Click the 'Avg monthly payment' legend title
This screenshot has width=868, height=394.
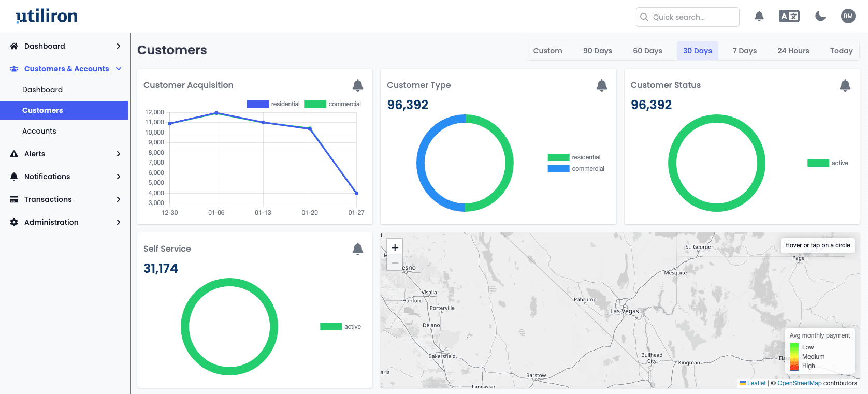820,335
